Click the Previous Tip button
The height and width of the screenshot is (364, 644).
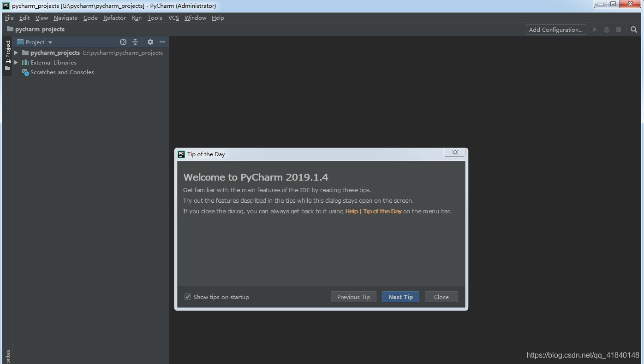pos(353,297)
